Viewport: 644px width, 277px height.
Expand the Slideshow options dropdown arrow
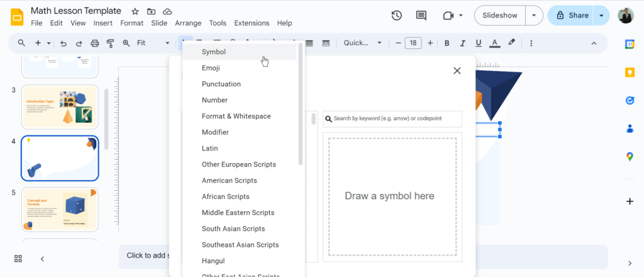point(534,16)
